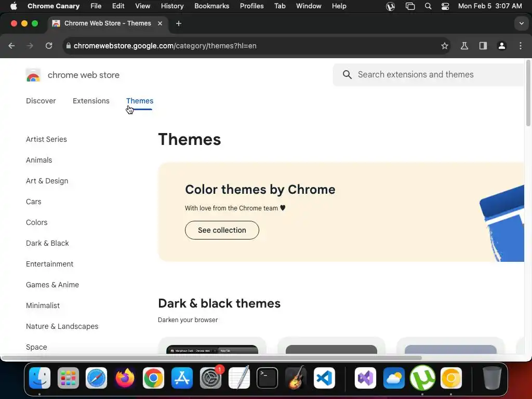Open TextEdit from the Dock
Screen dimensions: 532x399
[x=239, y=378]
